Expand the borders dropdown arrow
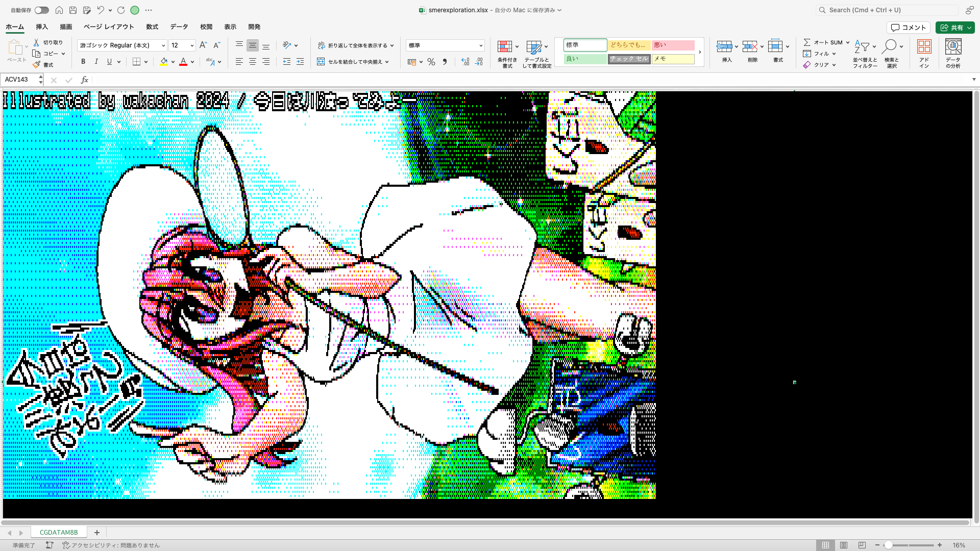 [146, 62]
